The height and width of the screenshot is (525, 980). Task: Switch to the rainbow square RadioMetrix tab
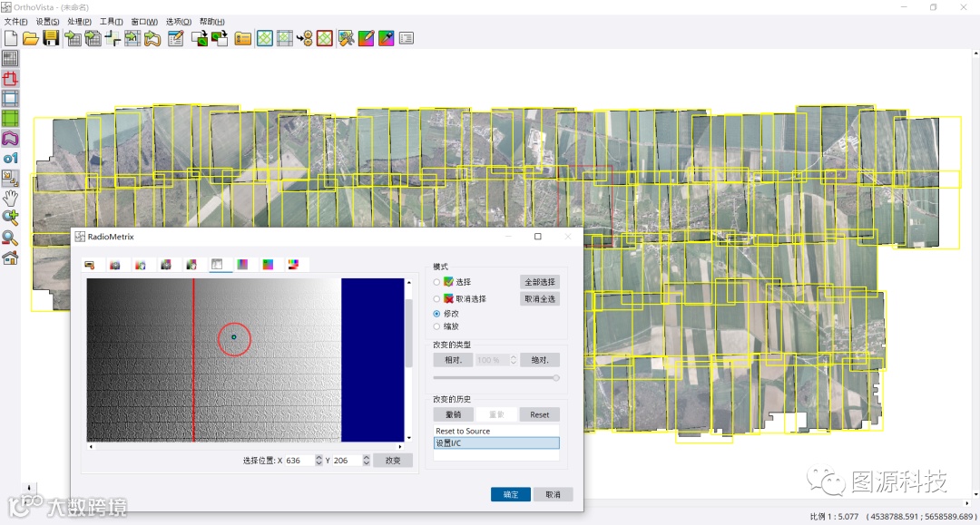coord(268,265)
